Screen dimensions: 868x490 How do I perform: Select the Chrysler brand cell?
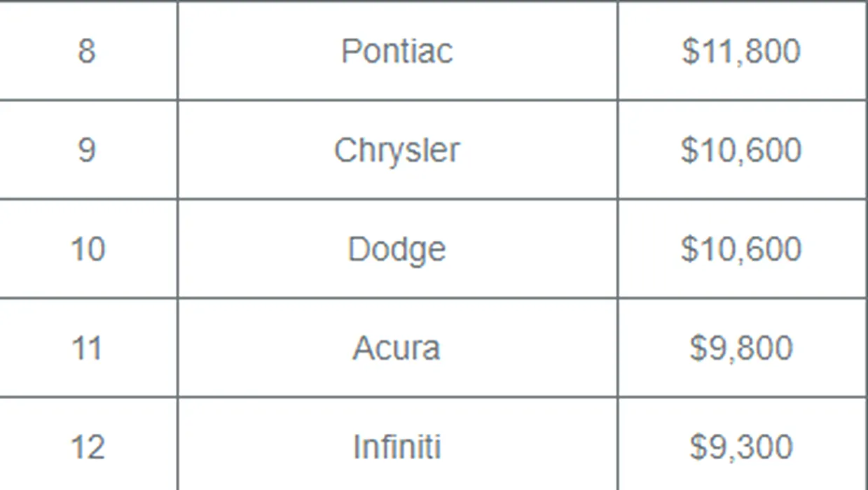click(397, 150)
